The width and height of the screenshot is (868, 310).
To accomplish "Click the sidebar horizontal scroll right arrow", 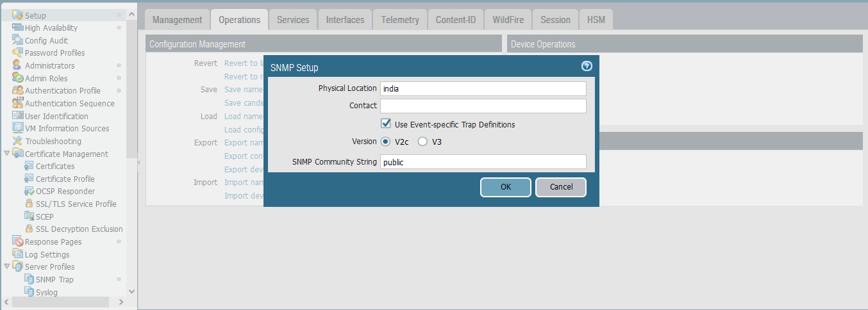I will click(x=121, y=302).
